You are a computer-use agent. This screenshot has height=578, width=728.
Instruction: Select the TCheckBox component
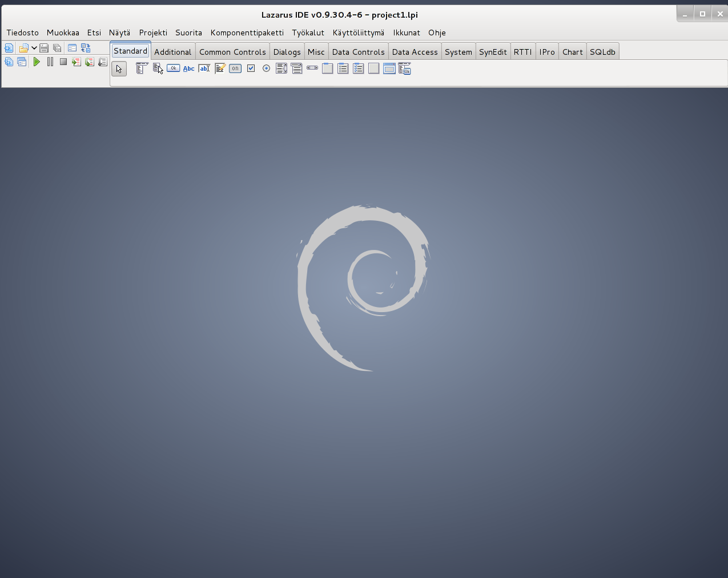click(251, 68)
